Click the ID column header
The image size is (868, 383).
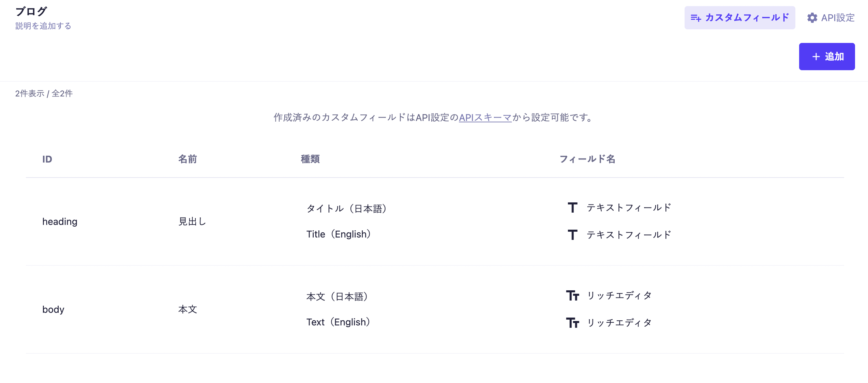pyautogui.click(x=47, y=159)
